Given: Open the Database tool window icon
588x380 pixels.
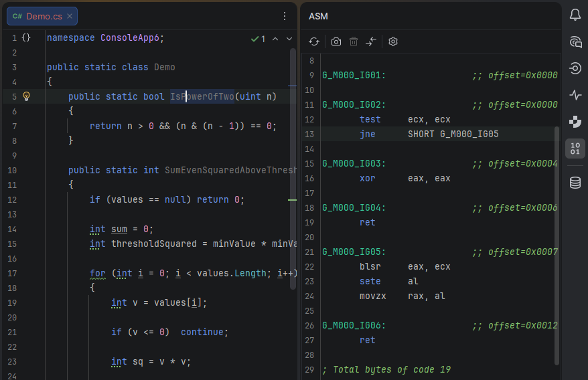Looking at the screenshot, I should click(575, 183).
